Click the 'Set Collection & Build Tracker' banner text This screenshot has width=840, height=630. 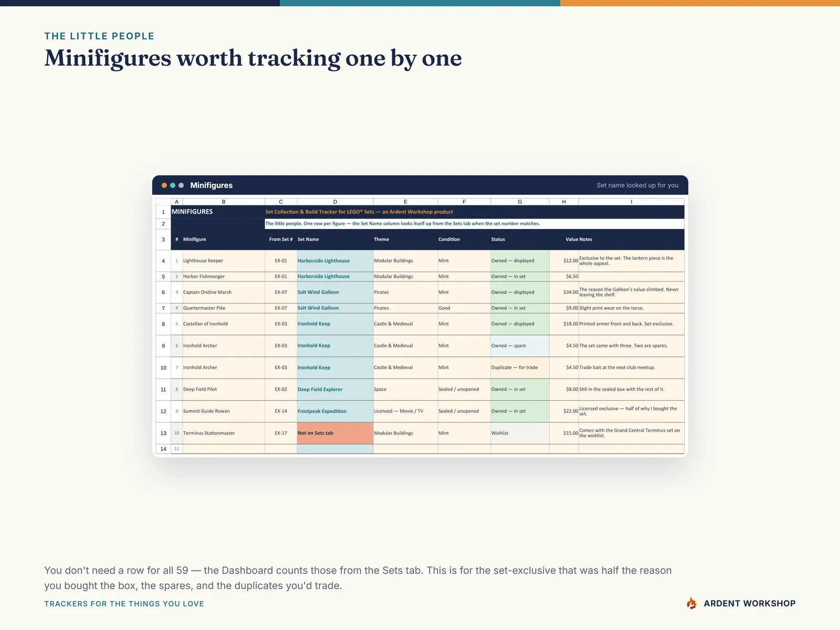359,212
